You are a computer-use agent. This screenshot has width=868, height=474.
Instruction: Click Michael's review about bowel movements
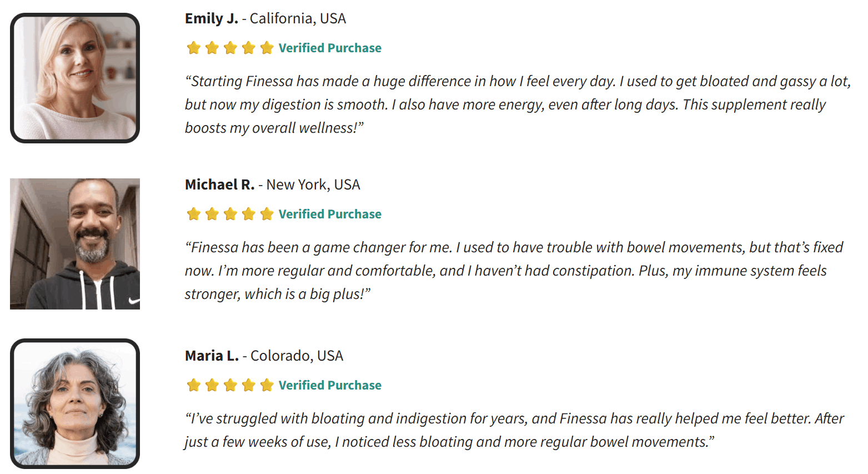[514, 271]
